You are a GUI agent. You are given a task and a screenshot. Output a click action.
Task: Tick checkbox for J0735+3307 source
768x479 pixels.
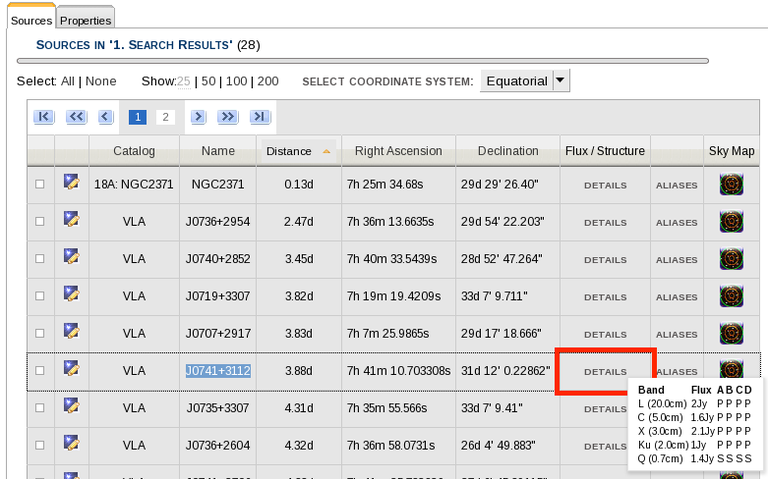[x=40, y=408]
